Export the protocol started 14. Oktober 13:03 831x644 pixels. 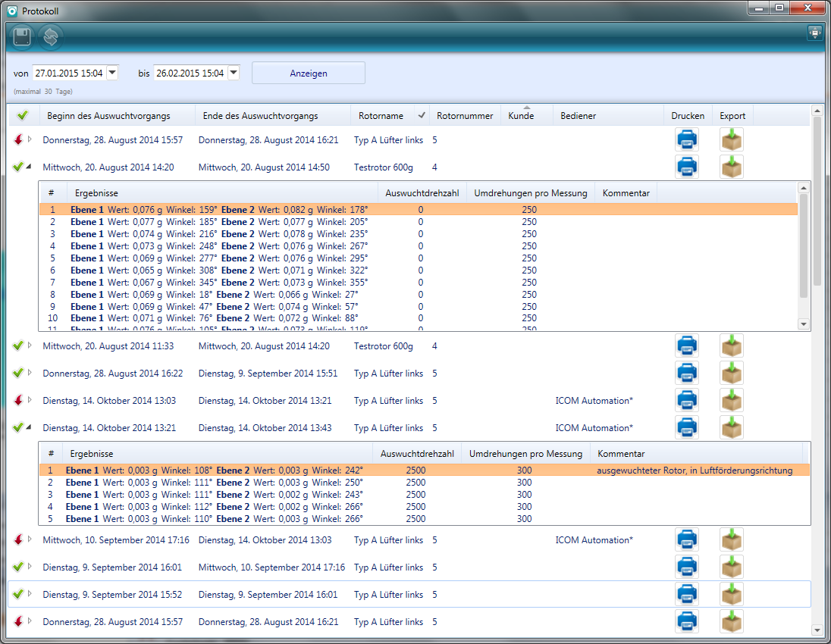tap(732, 400)
